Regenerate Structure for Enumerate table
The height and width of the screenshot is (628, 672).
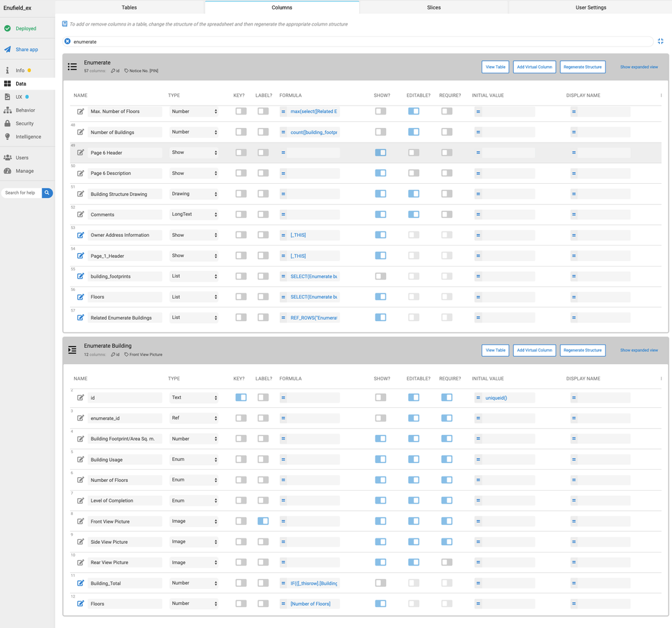(583, 67)
